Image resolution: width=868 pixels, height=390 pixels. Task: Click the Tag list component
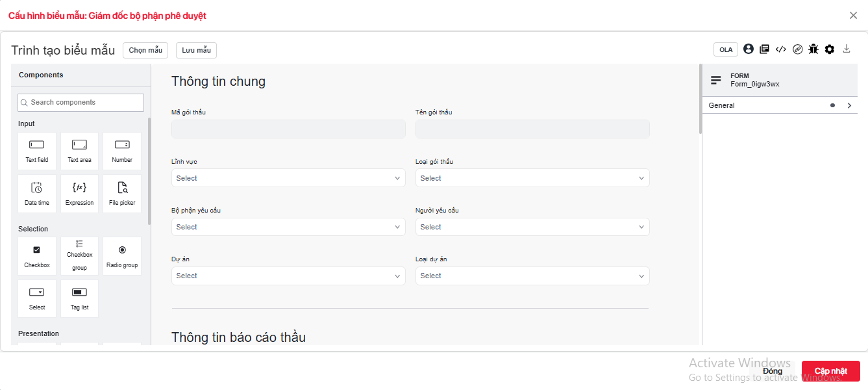coord(79,298)
